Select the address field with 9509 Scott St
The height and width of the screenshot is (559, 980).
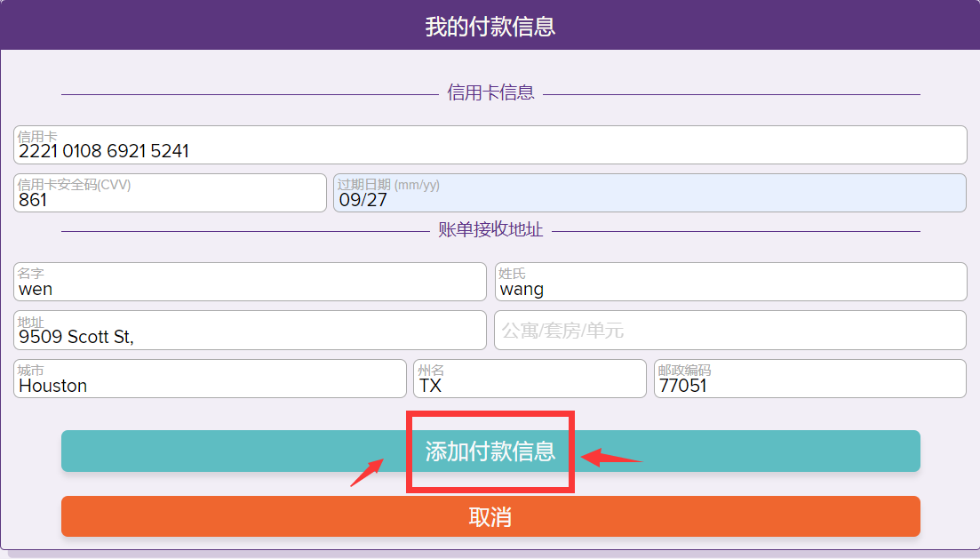coord(250,331)
